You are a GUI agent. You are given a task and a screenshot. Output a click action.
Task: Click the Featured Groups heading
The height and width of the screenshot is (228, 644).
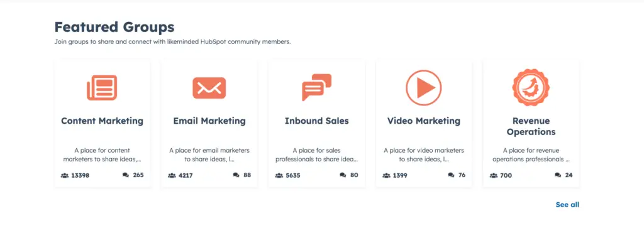tap(114, 27)
